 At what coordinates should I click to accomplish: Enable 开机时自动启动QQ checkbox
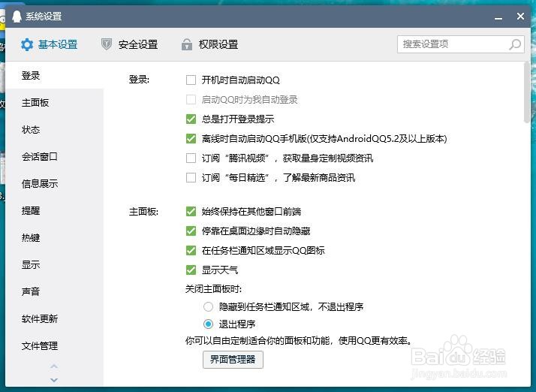191,80
